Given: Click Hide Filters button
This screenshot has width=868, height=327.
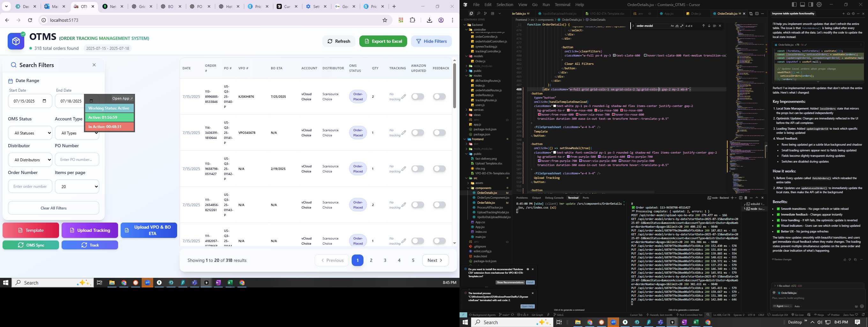Looking at the screenshot, I should 431,41.
